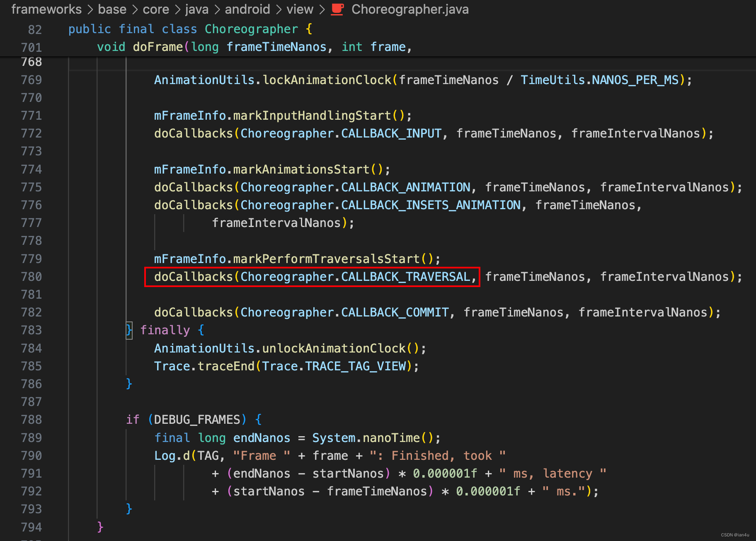This screenshot has width=756, height=541.
Task: Click closing brace on line 794
Action: click(x=100, y=527)
